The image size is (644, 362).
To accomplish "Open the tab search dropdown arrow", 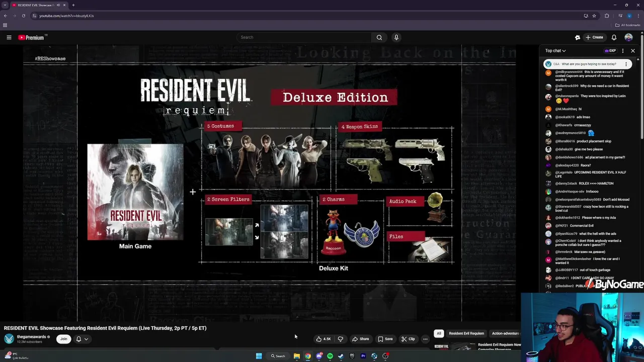I will (5, 5).
